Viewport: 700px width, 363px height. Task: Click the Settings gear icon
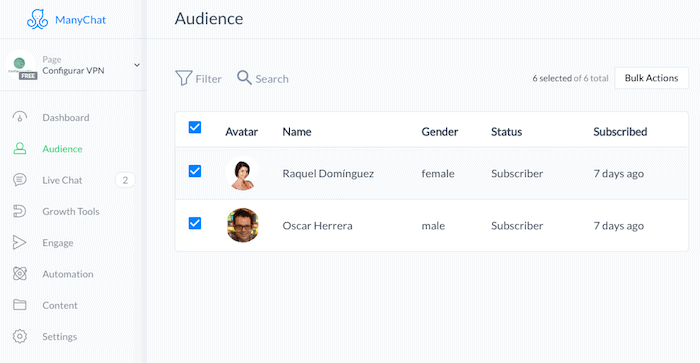20,336
